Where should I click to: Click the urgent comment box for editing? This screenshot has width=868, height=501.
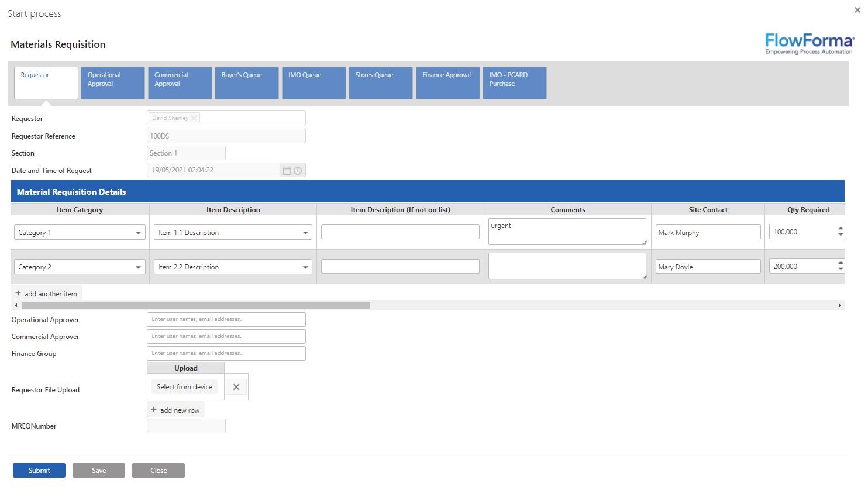click(x=567, y=230)
